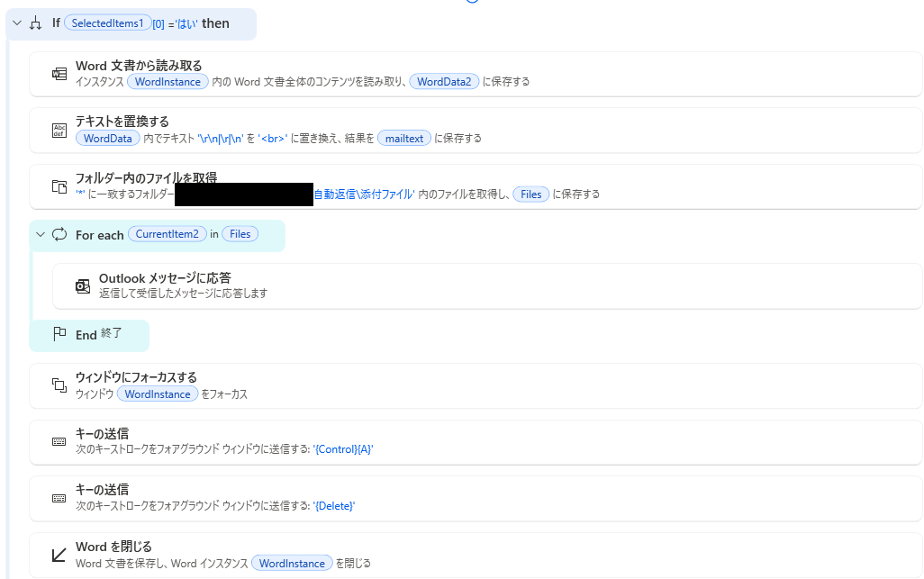Click keyboard icon of Delete key action
The height and width of the screenshot is (579, 924).
[59, 498]
